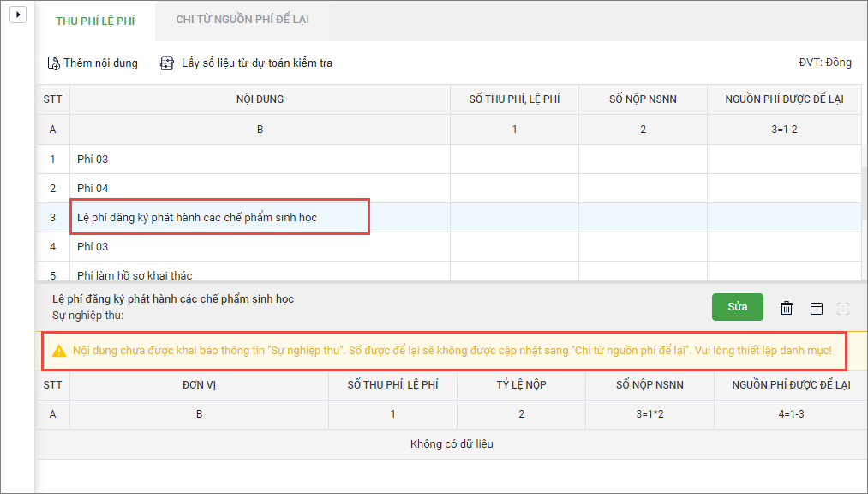The height and width of the screenshot is (494, 868).
Task: Delete content using the trash icon
Action: (x=787, y=308)
